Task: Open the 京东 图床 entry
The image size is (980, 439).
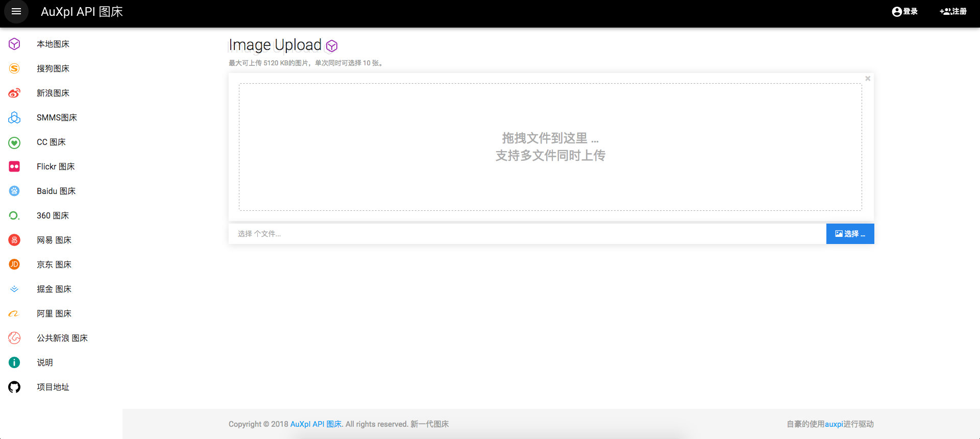Action: tap(54, 264)
